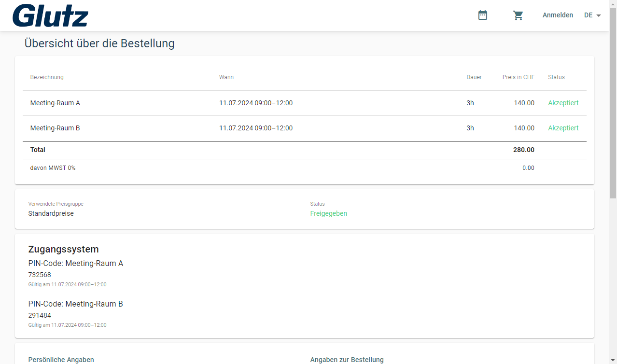Select the Meeting-Raum A table entry
617x364 pixels.
(x=55, y=103)
